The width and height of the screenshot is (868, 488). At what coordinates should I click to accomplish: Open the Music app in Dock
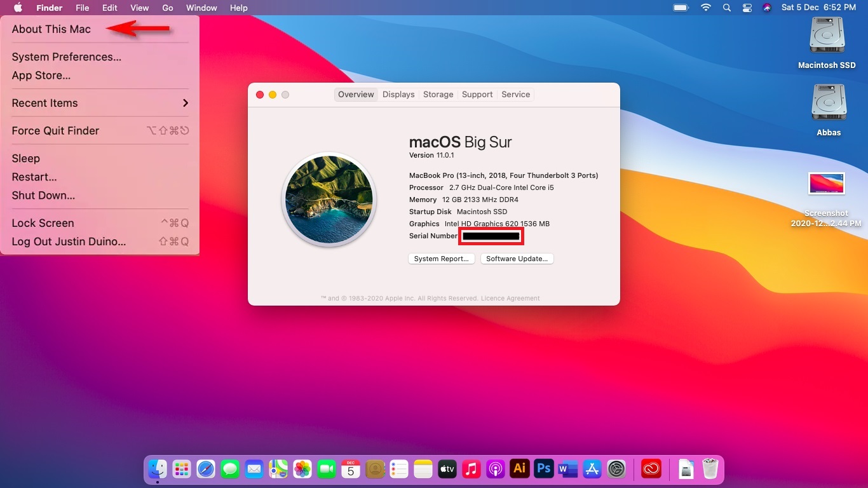click(x=471, y=470)
